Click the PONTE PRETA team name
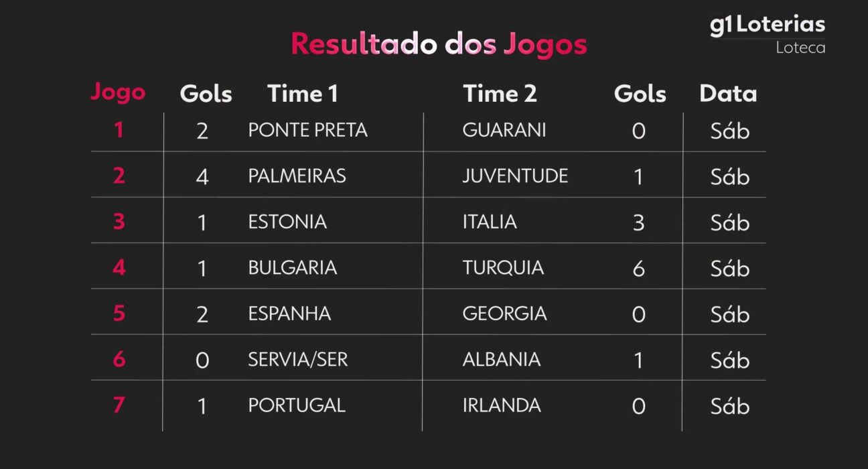 pos(307,130)
